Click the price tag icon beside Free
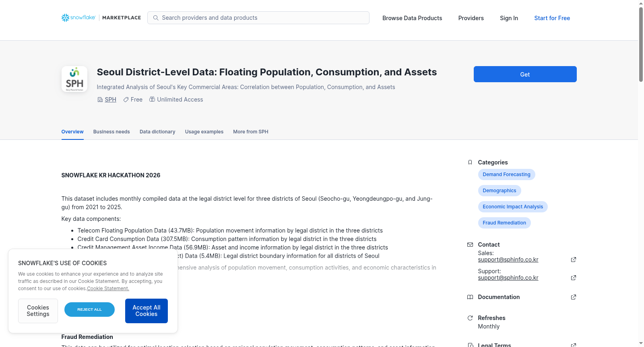Viewport: 644px width, 347px height. tap(126, 100)
